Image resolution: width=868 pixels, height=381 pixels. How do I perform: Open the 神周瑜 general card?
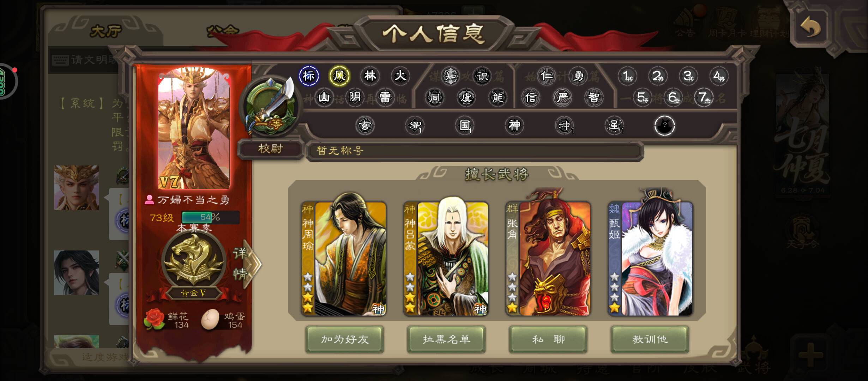pos(344,259)
